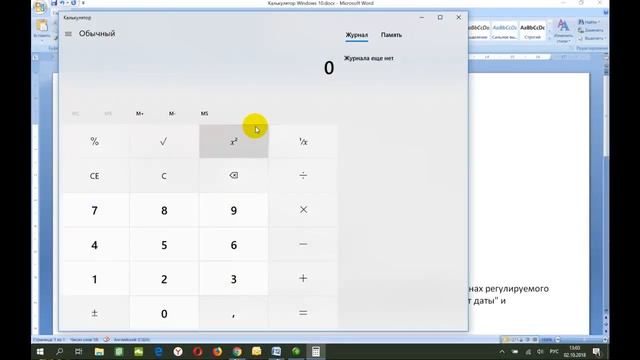Click the divide operator key

tap(303, 176)
